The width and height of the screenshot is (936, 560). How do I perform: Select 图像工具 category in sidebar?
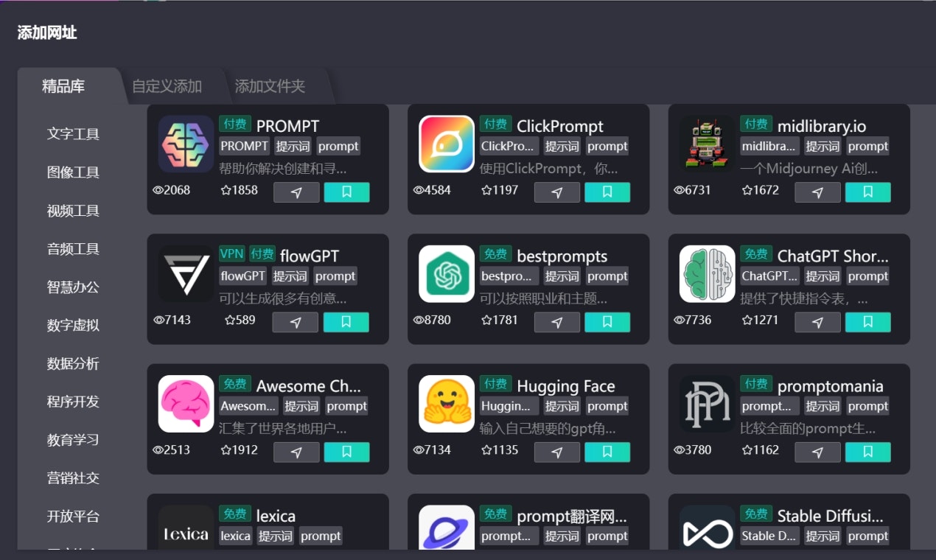click(x=73, y=172)
